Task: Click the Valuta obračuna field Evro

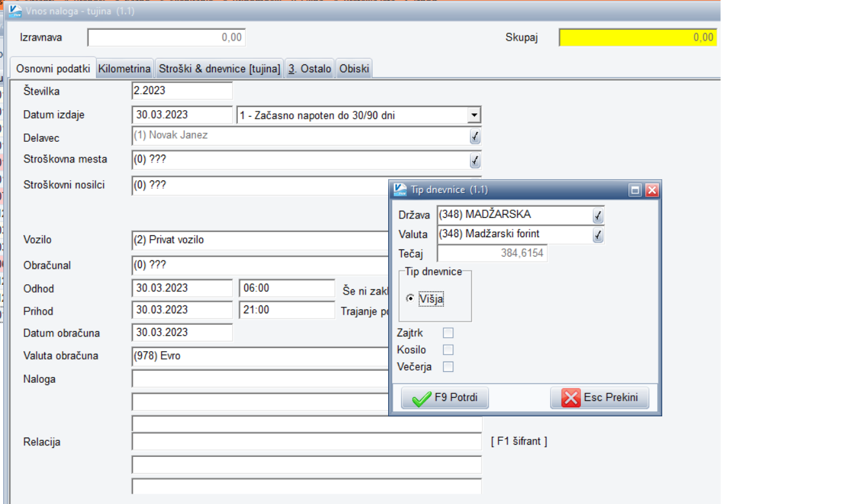Action: [x=260, y=356]
